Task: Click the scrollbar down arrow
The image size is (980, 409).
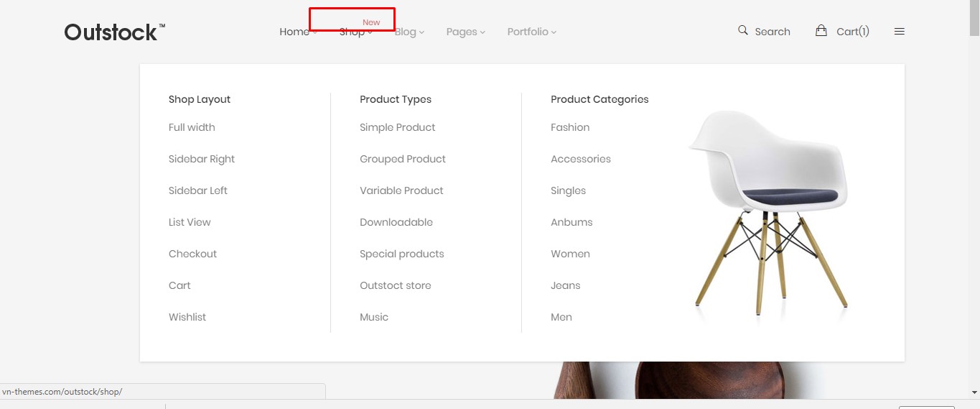Action: click(x=974, y=392)
